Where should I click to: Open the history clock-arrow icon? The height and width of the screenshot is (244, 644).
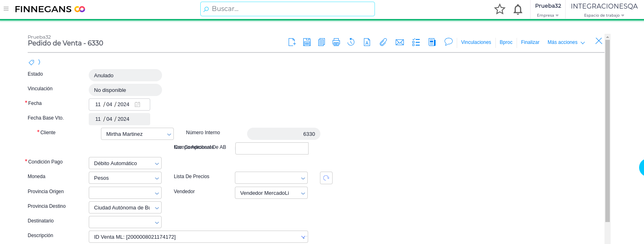351,42
